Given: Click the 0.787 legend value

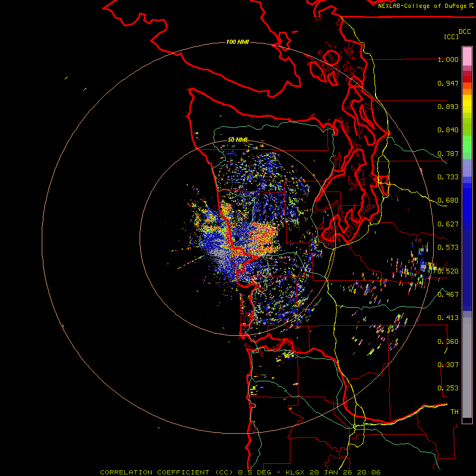Looking at the screenshot, I should 448,153.
